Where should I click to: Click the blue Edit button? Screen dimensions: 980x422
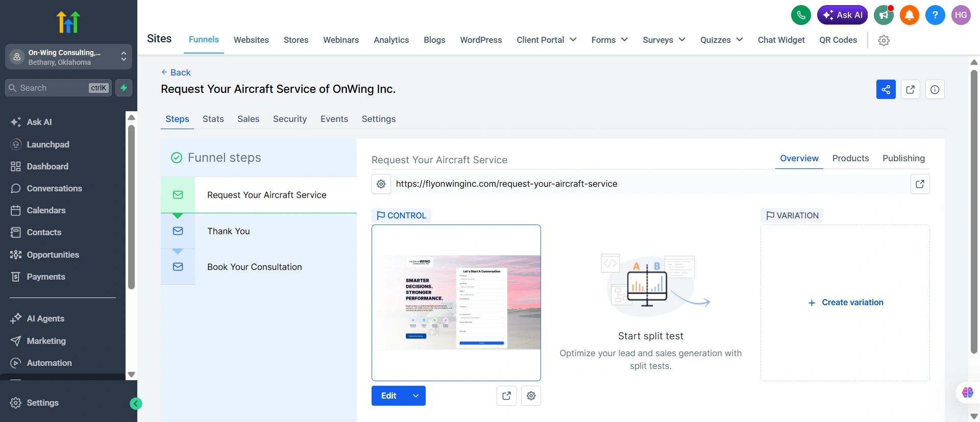(x=389, y=395)
